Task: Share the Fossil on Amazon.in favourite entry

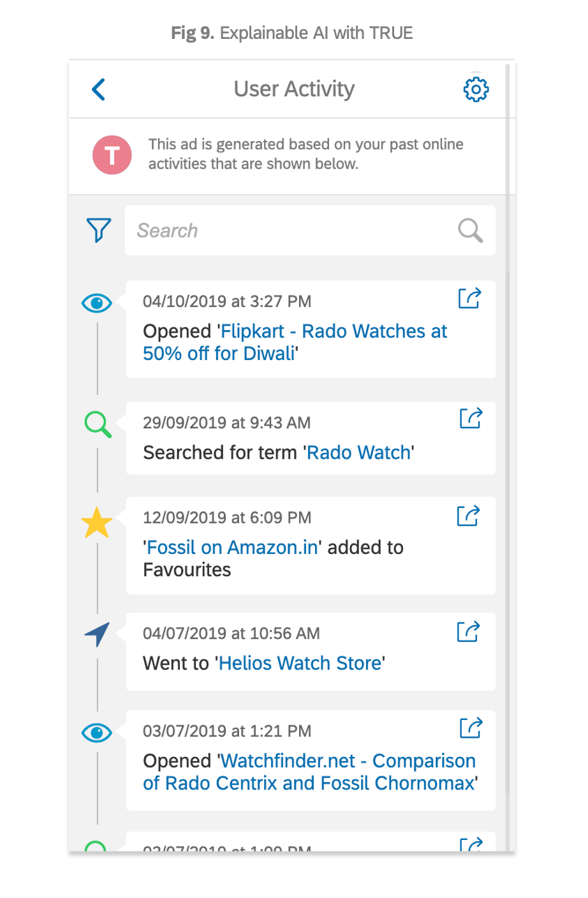Action: coord(468,516)
